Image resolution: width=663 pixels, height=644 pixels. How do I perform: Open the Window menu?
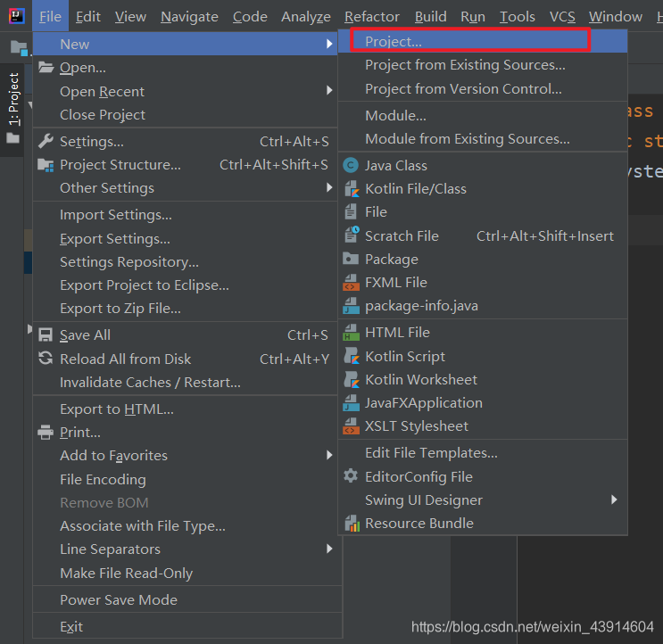[615, 16]
